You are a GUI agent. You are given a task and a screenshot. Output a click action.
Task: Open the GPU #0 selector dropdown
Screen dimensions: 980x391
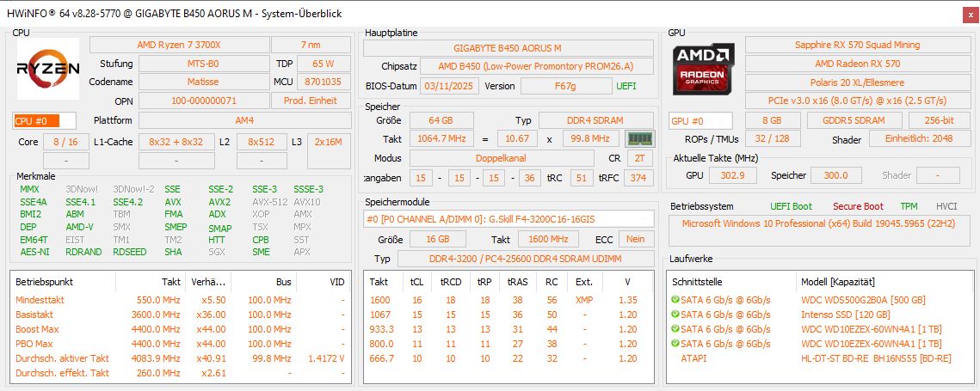click(x=700, y=120)
